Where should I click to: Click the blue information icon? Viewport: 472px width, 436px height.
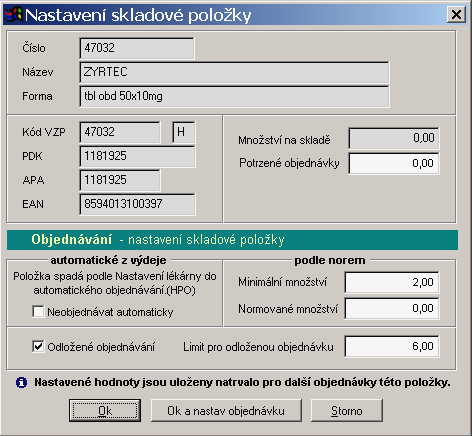click(21, 382)
